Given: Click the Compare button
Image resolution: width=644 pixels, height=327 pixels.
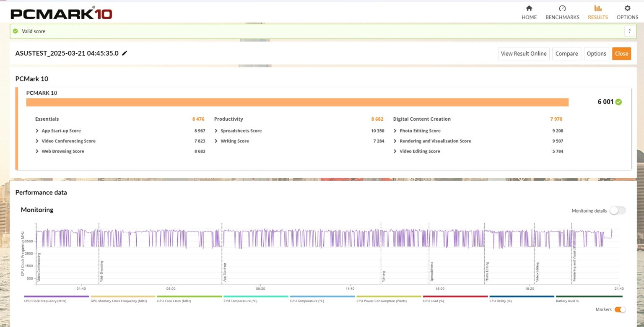Looking at the screenshot, I should pyautogui.click(x=566, y=54).
